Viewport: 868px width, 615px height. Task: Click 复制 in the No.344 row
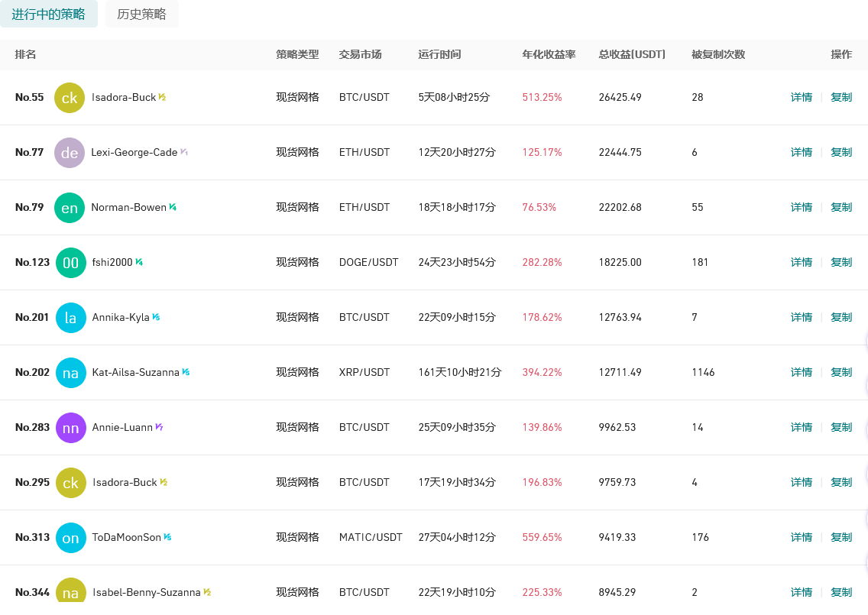(x=840, y=592)
